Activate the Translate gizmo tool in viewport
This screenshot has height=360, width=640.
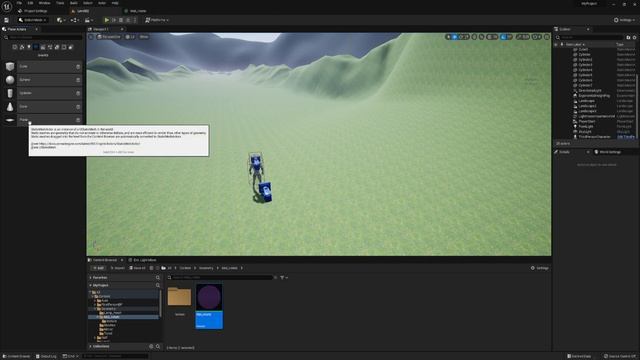coord(455,37)
